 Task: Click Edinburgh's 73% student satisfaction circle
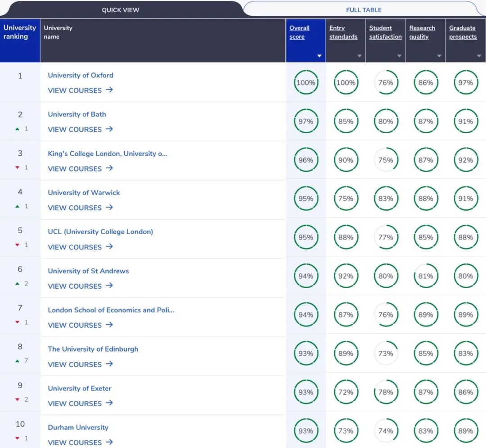(x=386, y=353)
